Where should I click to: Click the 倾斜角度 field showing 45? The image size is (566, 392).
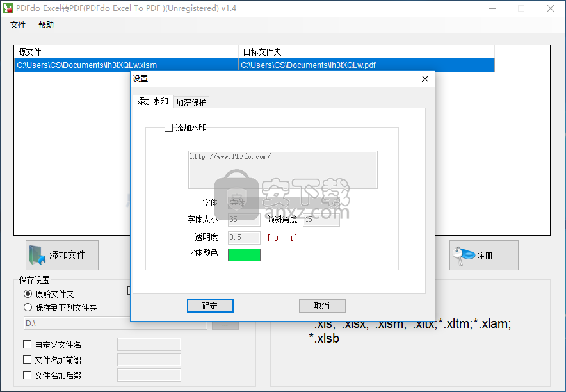[321, 220]
